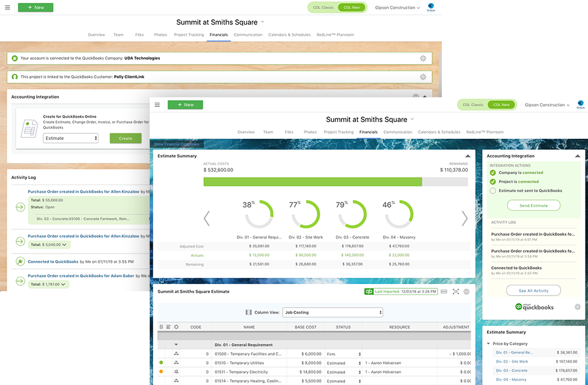Click Project is connected check mark

(493, 181)
